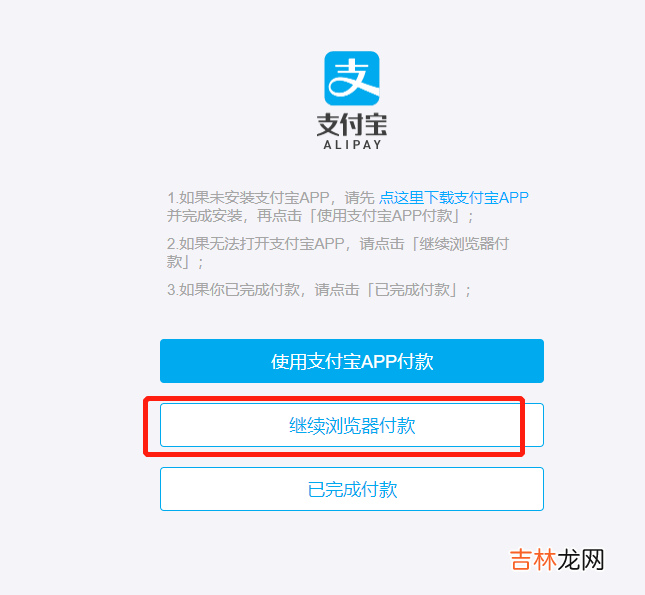Click the ALIPAY English lettering under wordmark
The height and width of the screenshot is (595, 645).
pyautogui.click(x=353, y=145)
